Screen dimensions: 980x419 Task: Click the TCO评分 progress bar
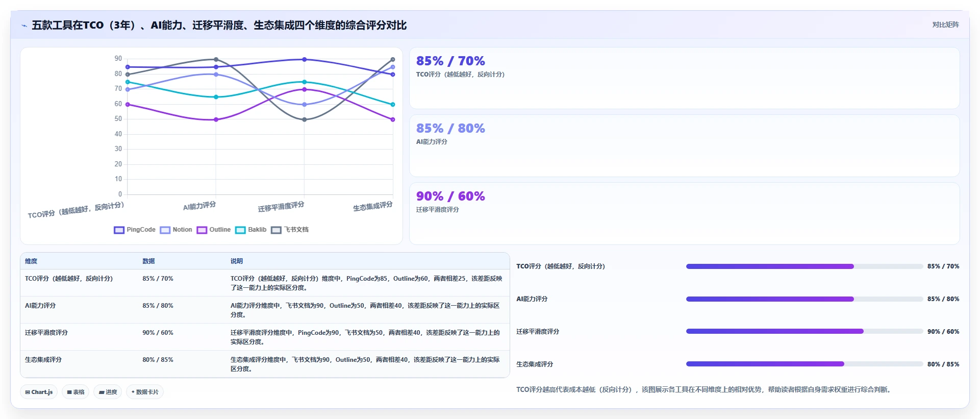coord(805,266)
